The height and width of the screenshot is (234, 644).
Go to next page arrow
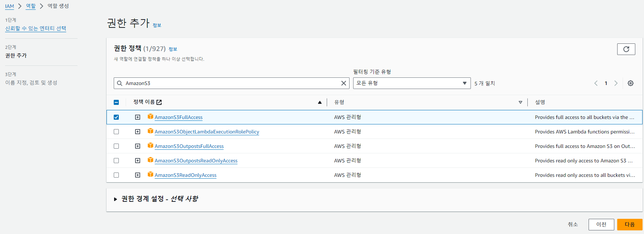tap(616, 83)
